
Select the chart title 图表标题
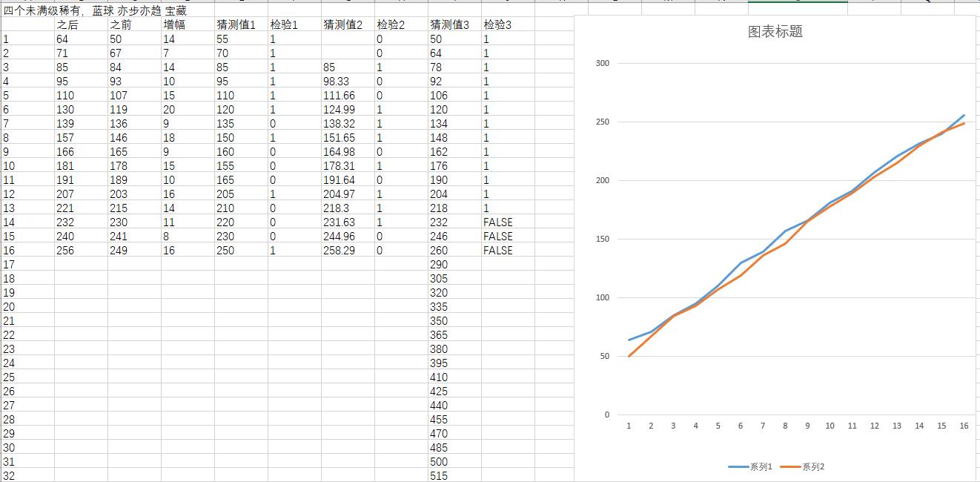[x=775, y=32]
